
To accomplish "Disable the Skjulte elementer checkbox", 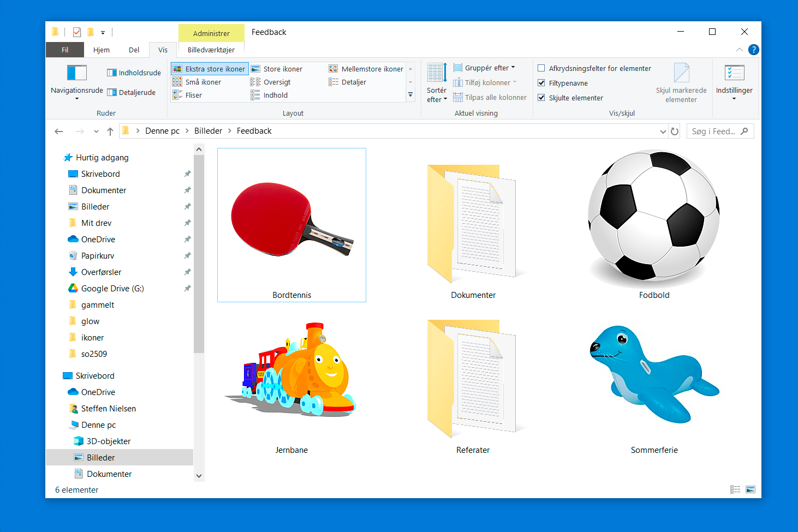I will 541,98.
